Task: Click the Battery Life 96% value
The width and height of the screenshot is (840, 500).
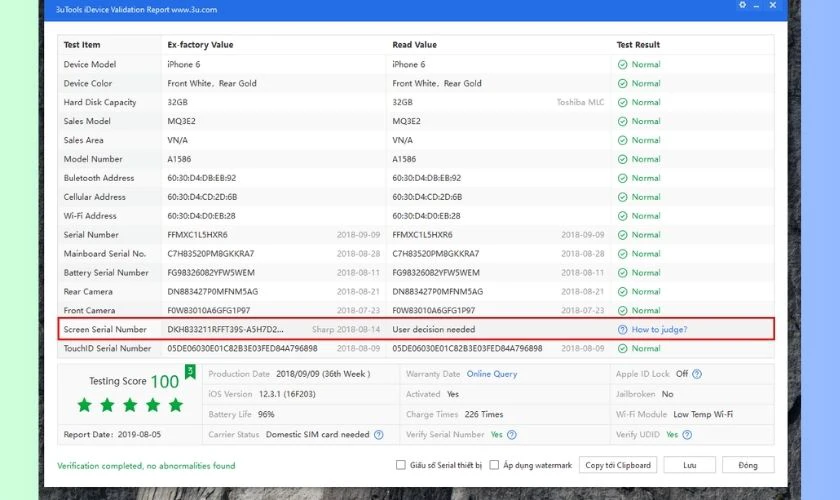Action: 266,414
